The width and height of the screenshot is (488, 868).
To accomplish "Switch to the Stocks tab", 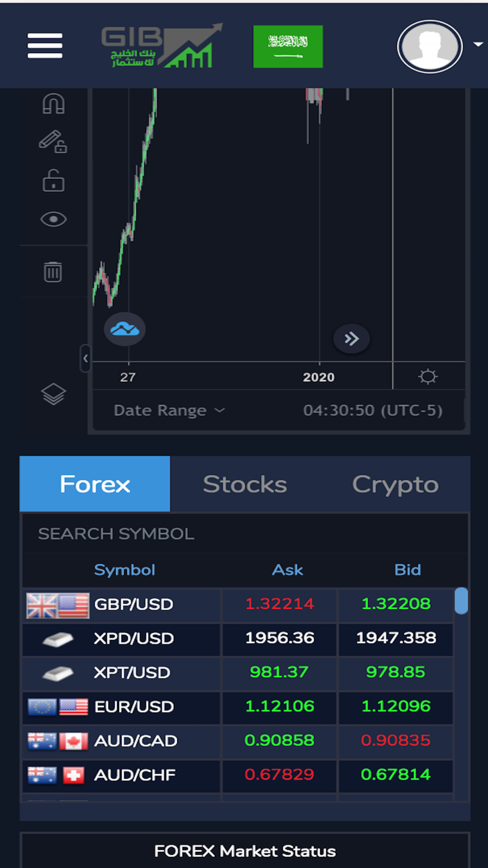I will (245, 484).
